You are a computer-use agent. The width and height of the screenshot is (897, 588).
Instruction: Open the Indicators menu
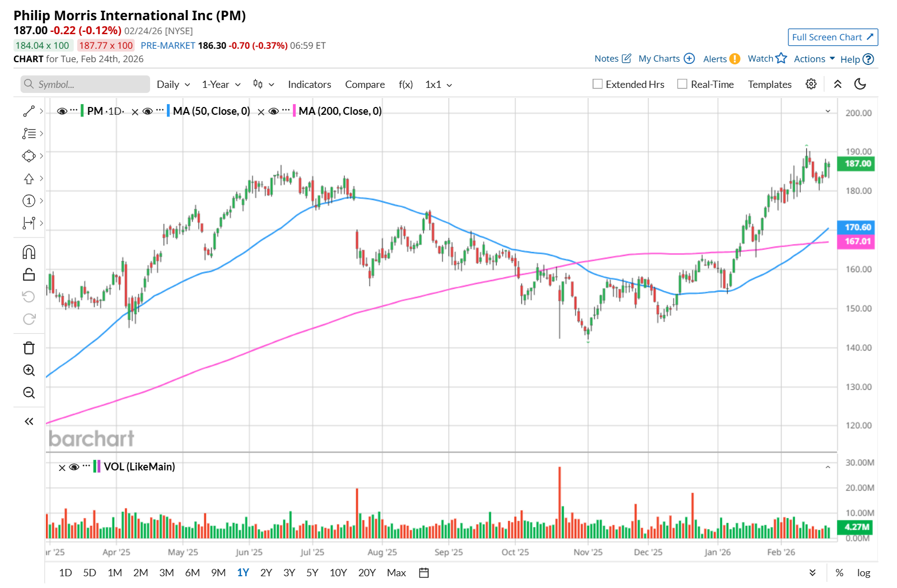(x=310, y=85)
